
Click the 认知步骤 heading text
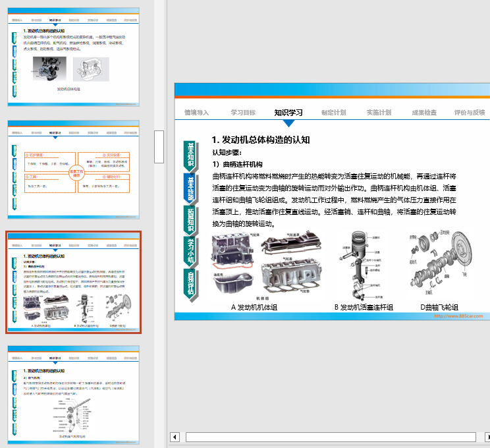(227, 153)
